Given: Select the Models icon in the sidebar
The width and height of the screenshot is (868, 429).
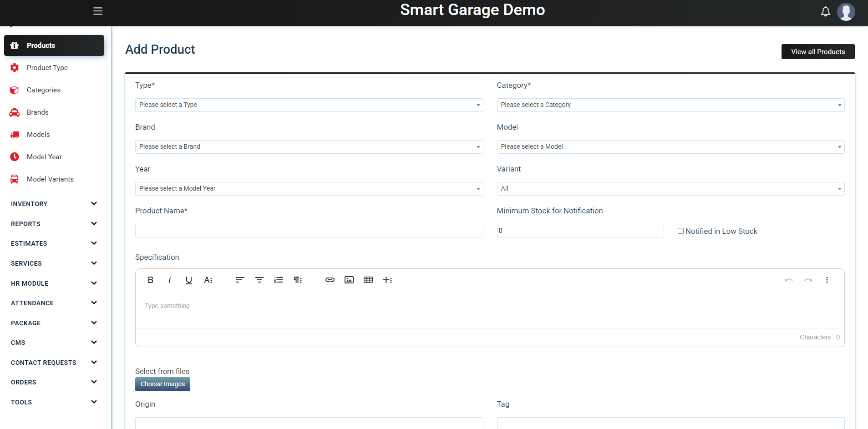Looking at the screenshot, I should coord(14,134).
